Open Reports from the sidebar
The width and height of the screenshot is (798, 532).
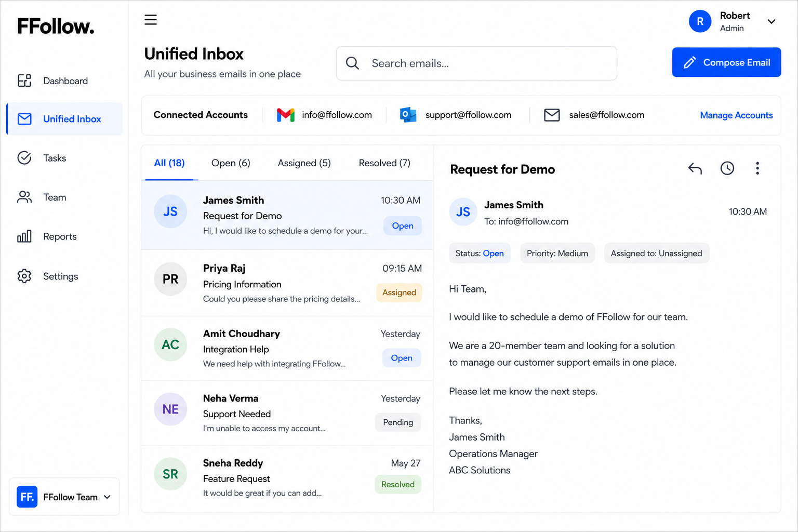click(x=64, y=236)
